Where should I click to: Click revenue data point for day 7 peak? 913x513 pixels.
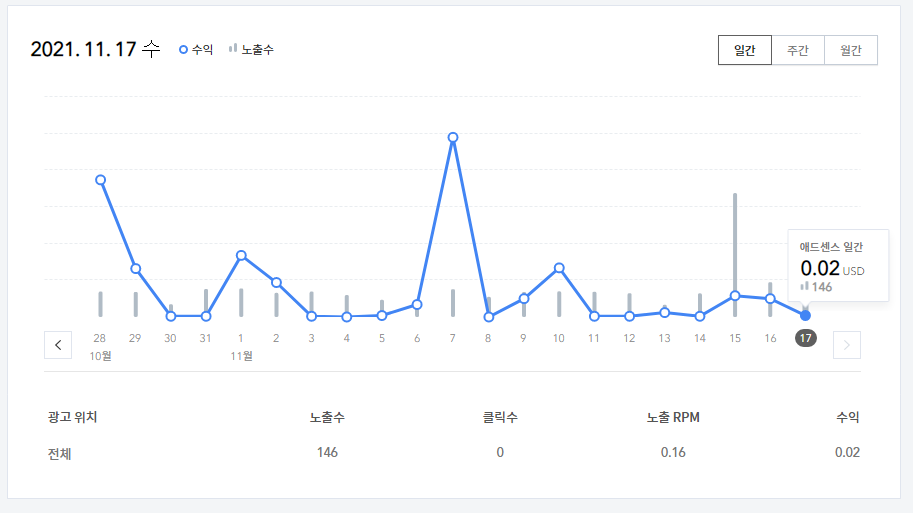click(452, 137)
